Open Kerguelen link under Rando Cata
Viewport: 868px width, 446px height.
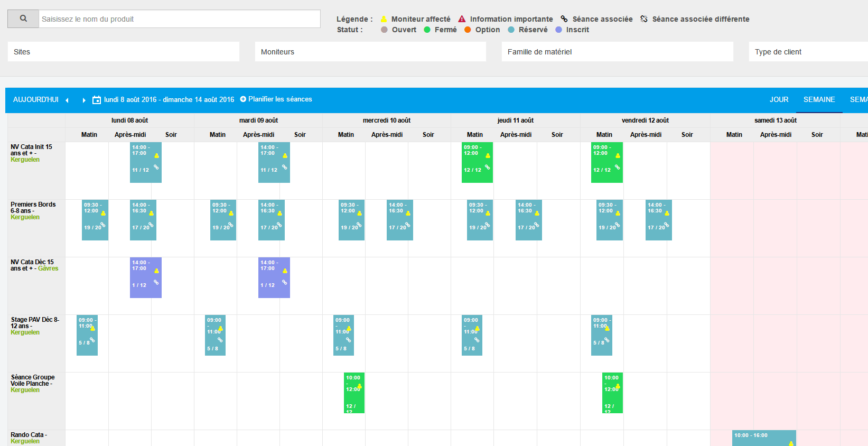(x=25, y=441)
